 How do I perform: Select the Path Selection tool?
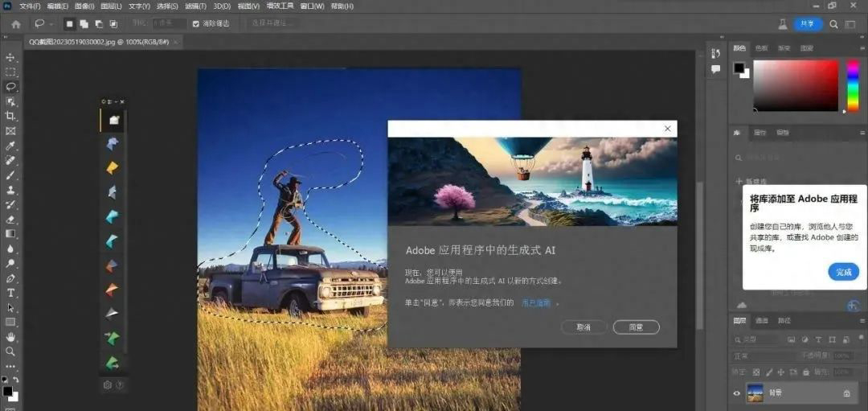pos(10,307)
